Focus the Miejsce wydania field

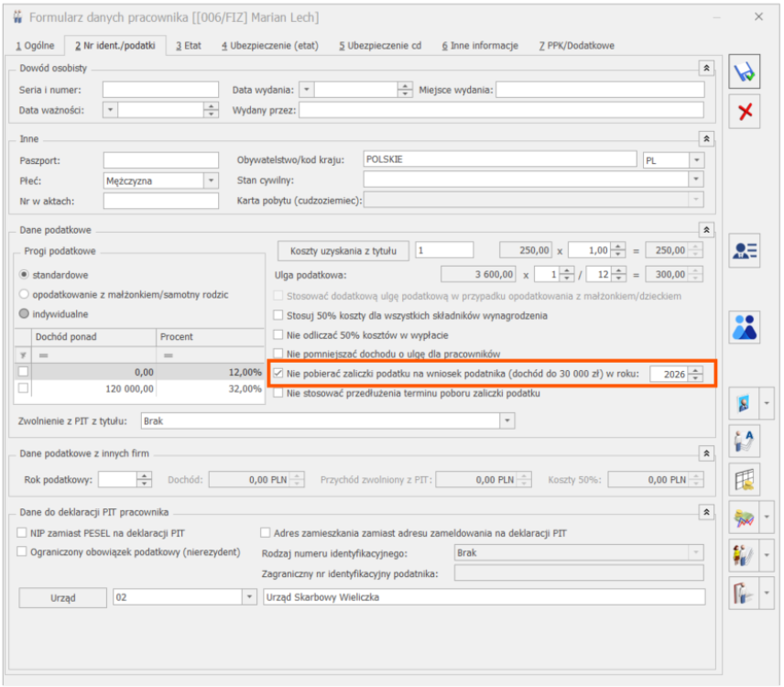[x=600, y=90]
